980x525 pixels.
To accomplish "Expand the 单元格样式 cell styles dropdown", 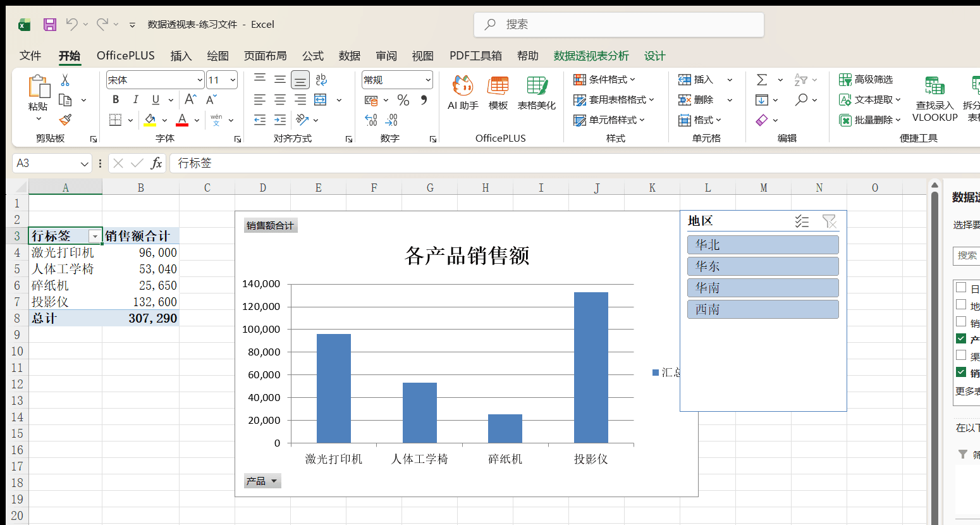I will 609,120.
